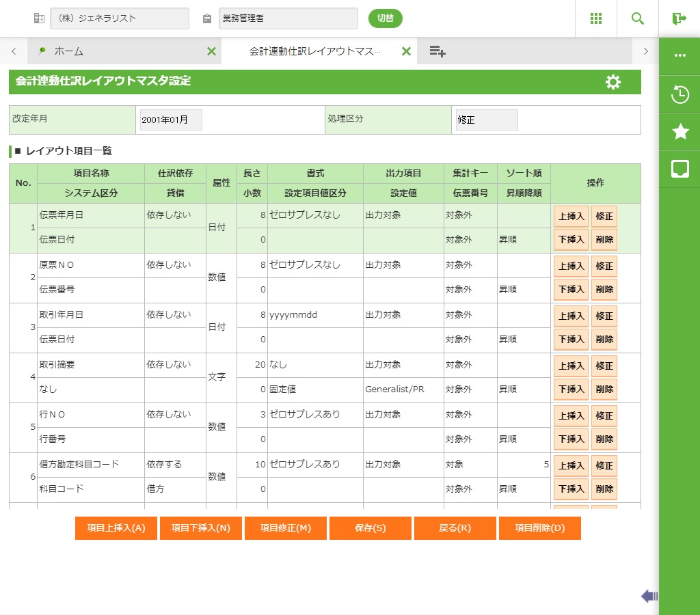
Task: Open the apps grid menu icon
Action: 595,18
